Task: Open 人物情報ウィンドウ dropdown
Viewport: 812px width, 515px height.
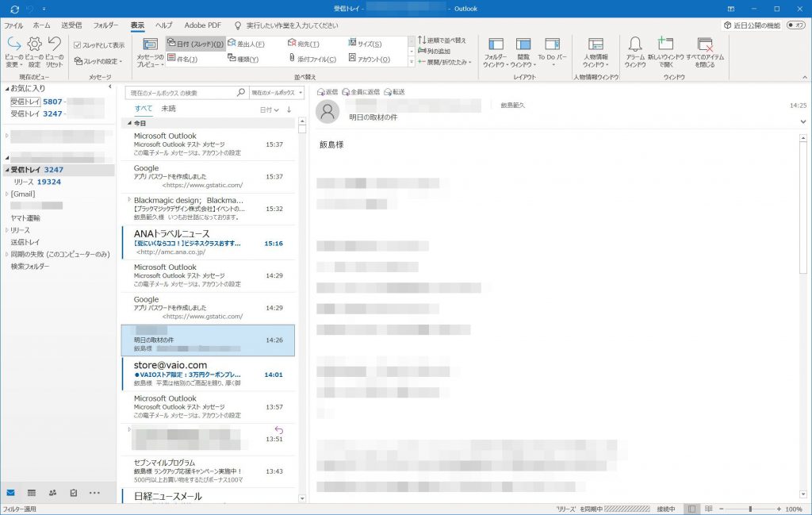Action: coord(596,52)
